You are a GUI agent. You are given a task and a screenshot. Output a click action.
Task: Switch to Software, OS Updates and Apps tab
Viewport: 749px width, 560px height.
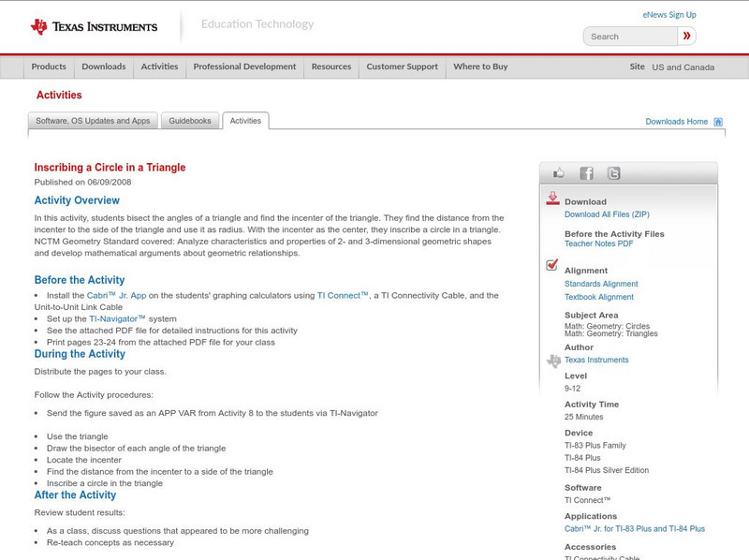(93, 121)
